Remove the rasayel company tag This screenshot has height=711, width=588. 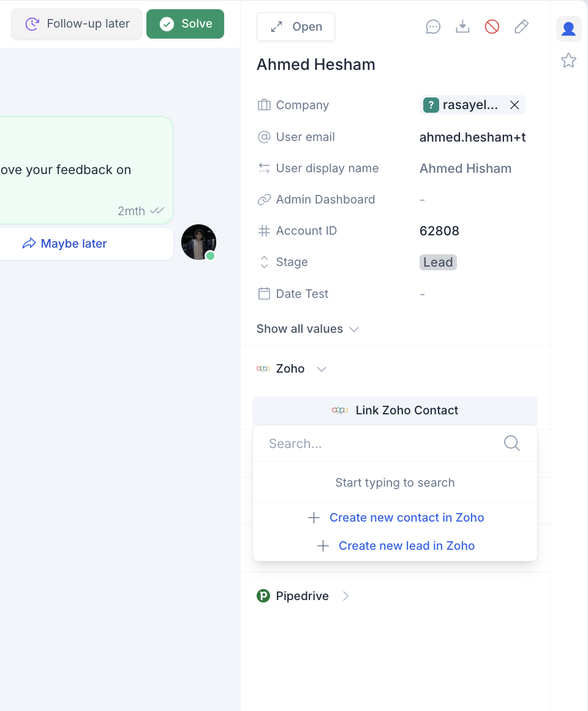tap(514, 105)
